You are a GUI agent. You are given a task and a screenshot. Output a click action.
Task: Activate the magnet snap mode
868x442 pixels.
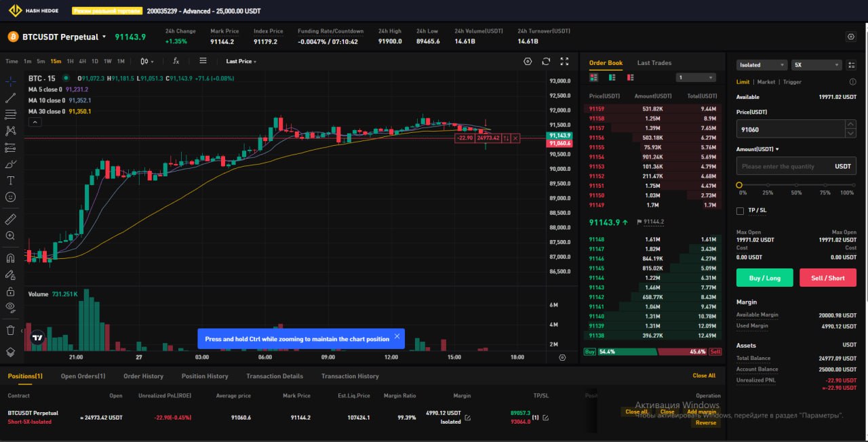(10, 258)
